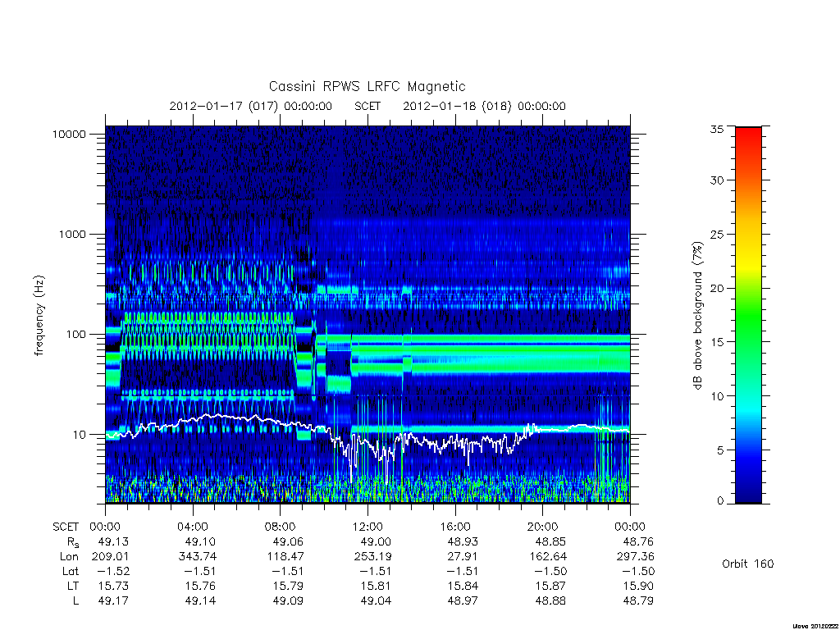Click the colorbar value 25
840x630 pixels.
point(716,234)
